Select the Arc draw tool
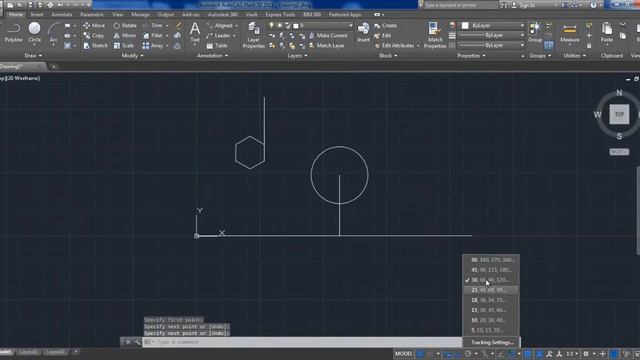Viewport: 640px width, 360px height. click(x=53, y=32)
